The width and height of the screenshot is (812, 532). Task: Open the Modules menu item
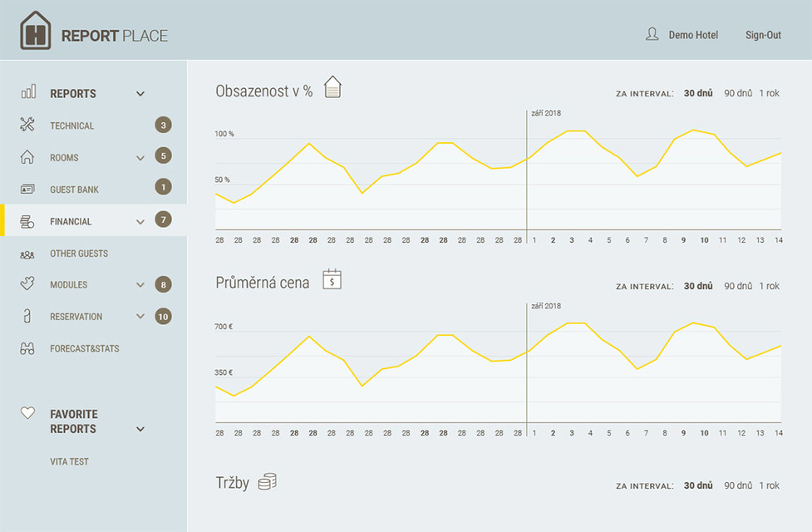pos(68,285)
